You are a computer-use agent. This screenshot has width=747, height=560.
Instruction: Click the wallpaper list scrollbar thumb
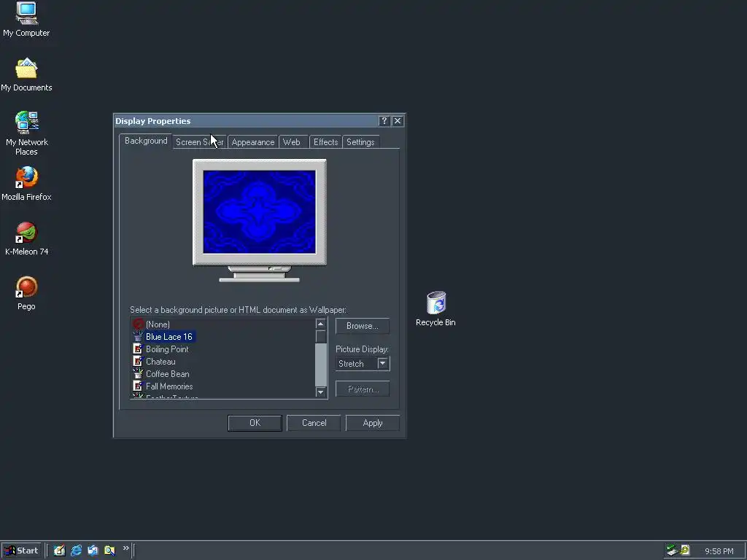[321, 337]
